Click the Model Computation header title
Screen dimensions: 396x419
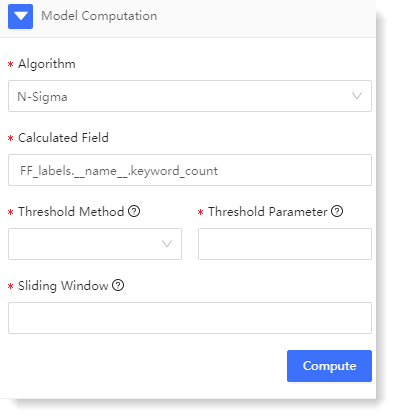pyautogui.click(x=99, y=16)
